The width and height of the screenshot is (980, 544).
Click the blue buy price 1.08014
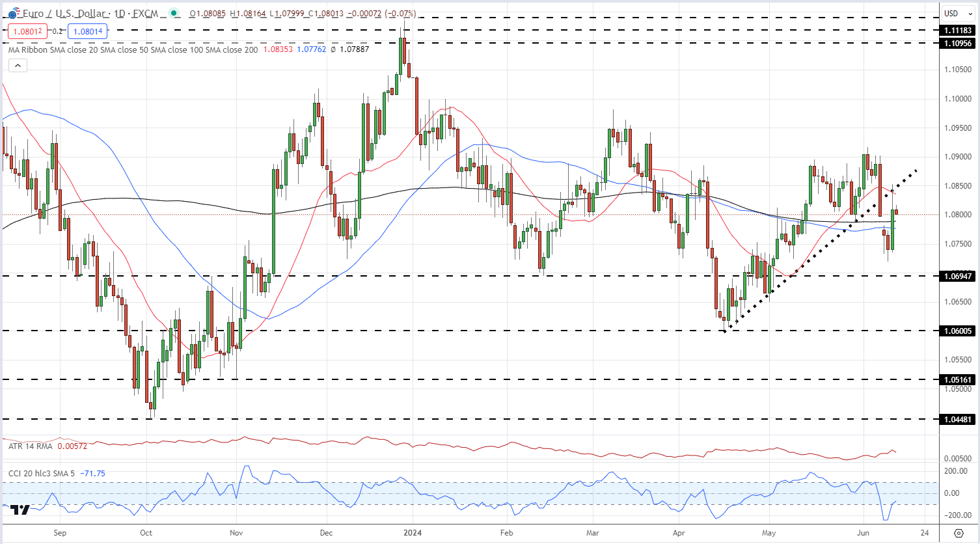coord(88,31)
